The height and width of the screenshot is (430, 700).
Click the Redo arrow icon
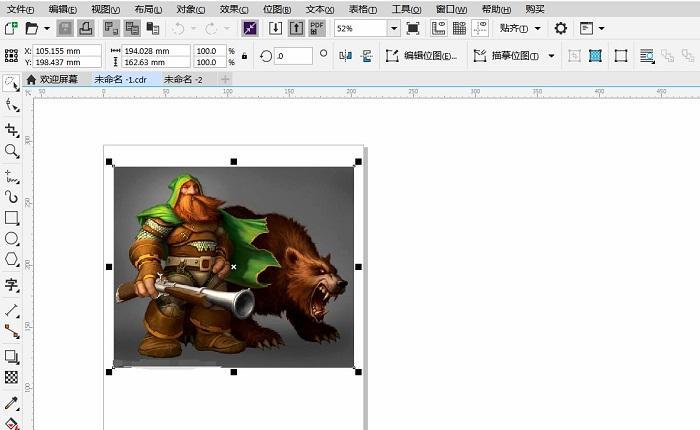[x=211, y=29]
